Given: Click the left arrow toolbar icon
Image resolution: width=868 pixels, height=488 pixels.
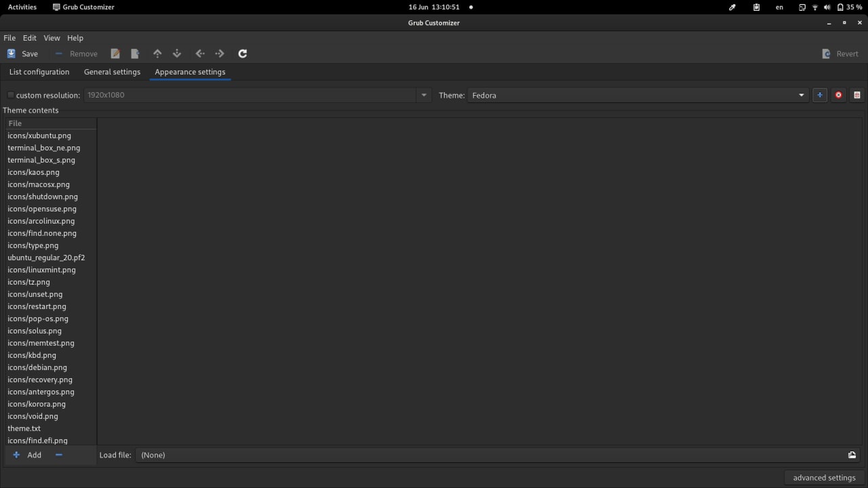Looking at the screenshot, I should [x=200, y=54].
